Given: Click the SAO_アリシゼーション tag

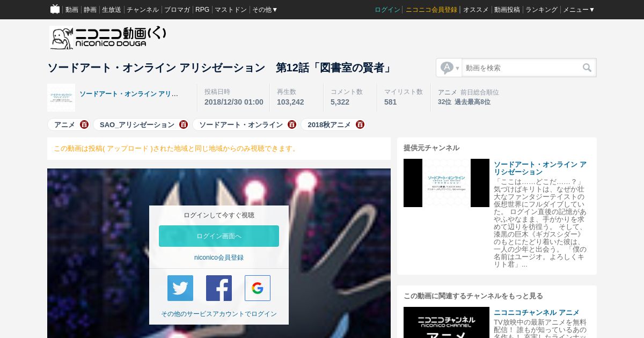Looking at the screenshot, I should point(137,124).
